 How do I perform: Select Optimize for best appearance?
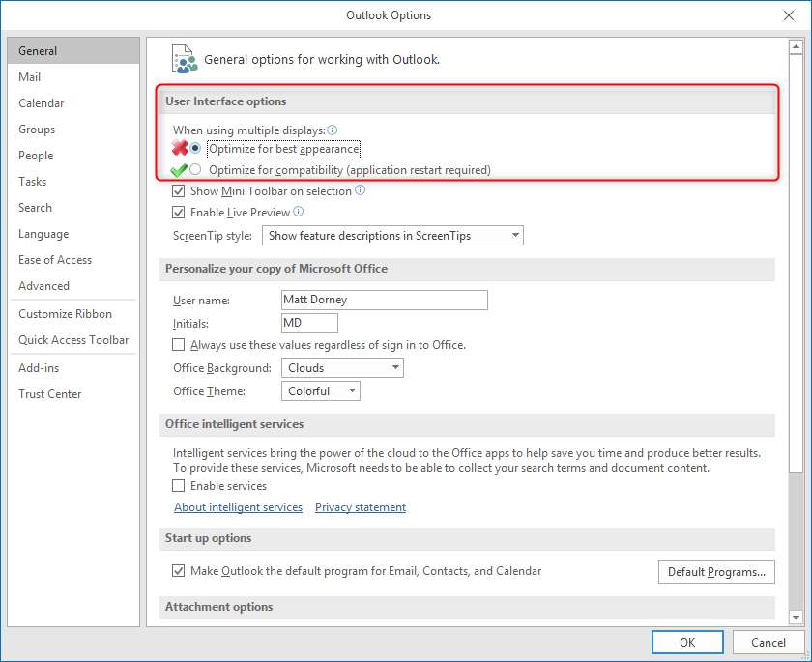(196, 149)
